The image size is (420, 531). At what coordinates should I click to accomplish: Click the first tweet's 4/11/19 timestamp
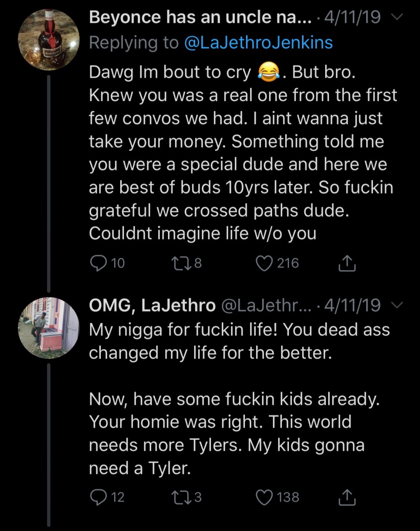353,17
